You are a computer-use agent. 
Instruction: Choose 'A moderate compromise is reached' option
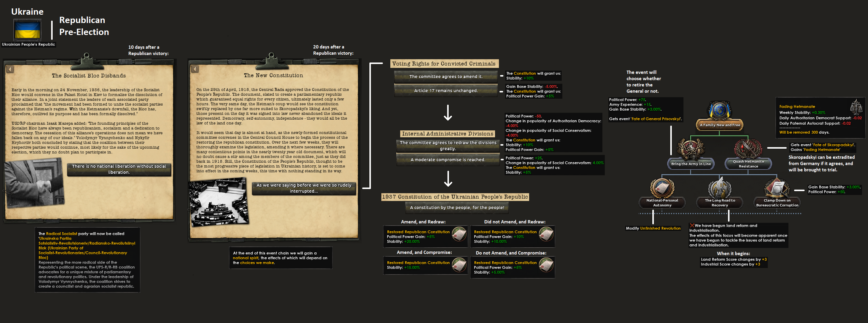point(447,160)
